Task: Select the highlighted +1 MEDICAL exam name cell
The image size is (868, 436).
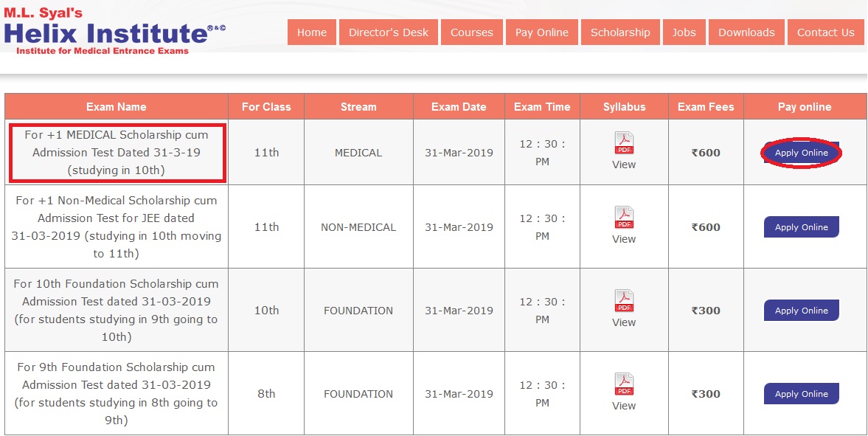Action: click(117, 153)
